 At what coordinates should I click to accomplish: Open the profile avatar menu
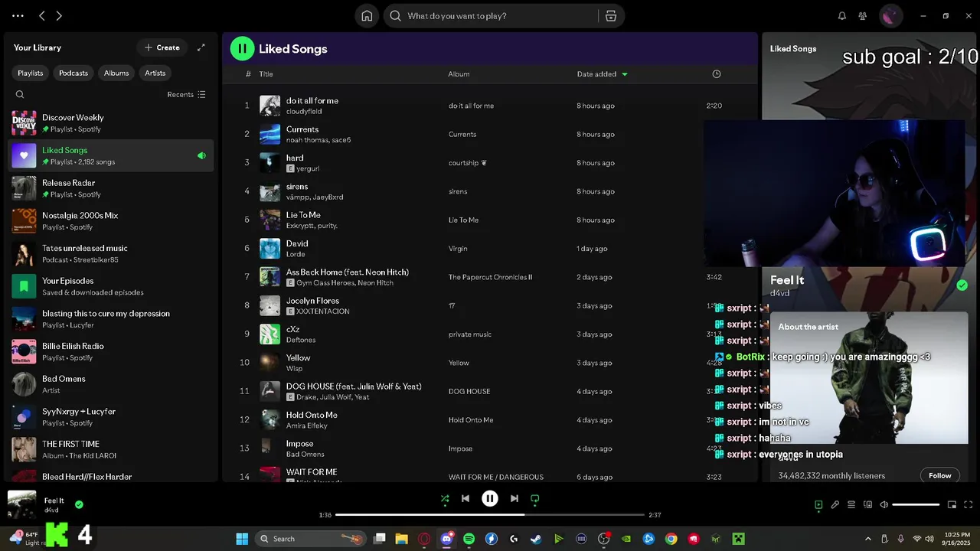(x=890, y=15)
